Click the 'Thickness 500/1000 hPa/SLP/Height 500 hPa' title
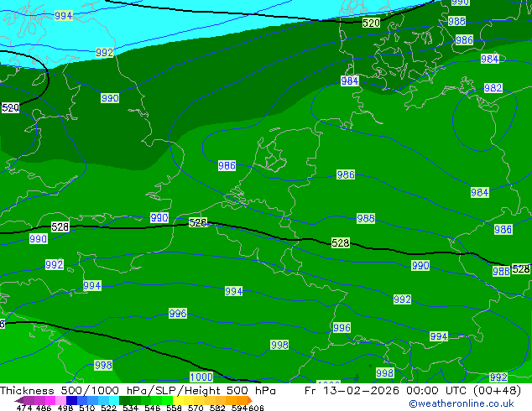The image size is (532, 411). coord(138,391)
